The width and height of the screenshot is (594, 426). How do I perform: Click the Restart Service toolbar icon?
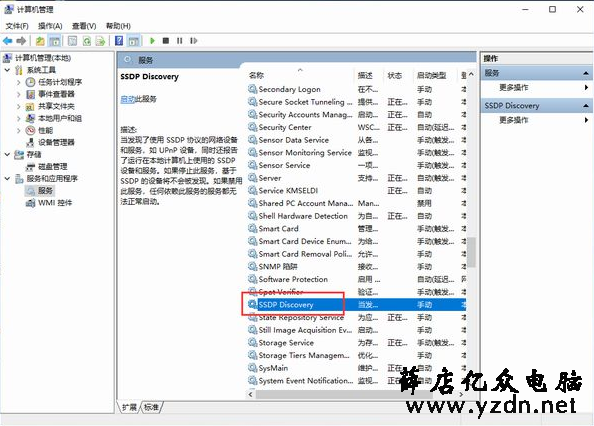tap(193, 41)
